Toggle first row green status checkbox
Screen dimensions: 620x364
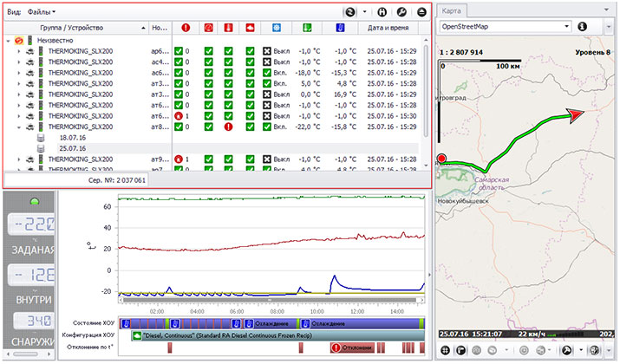(178, 51)
